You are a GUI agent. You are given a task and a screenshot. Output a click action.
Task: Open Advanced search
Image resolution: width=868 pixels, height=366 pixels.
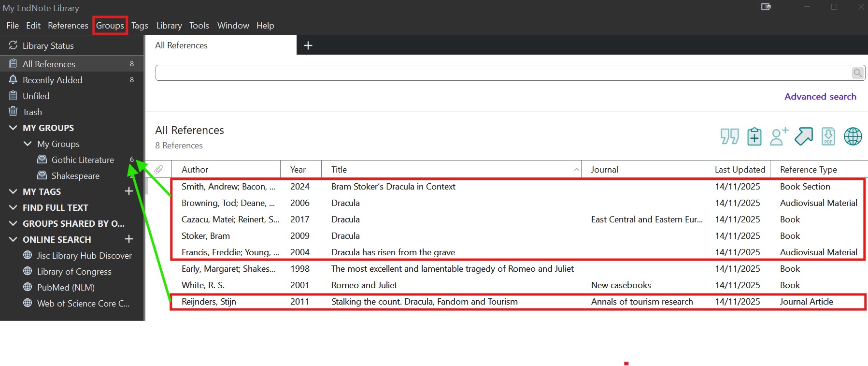(820, 96)
